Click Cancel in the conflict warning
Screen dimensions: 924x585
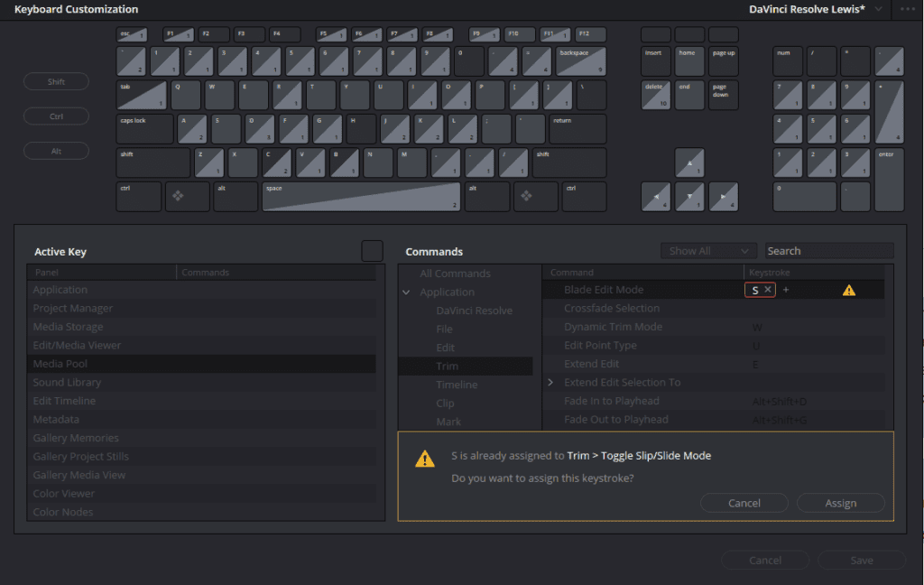click(x=744, y=503)
